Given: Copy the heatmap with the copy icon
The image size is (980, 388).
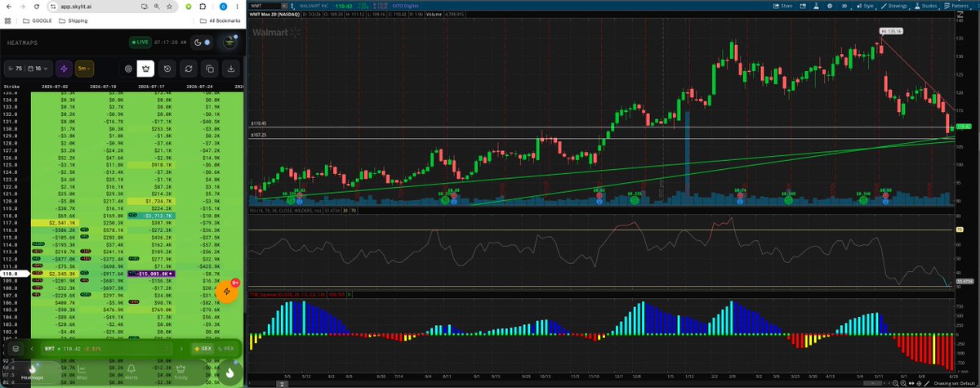Looking at the screenshot, I should (210, 69).
